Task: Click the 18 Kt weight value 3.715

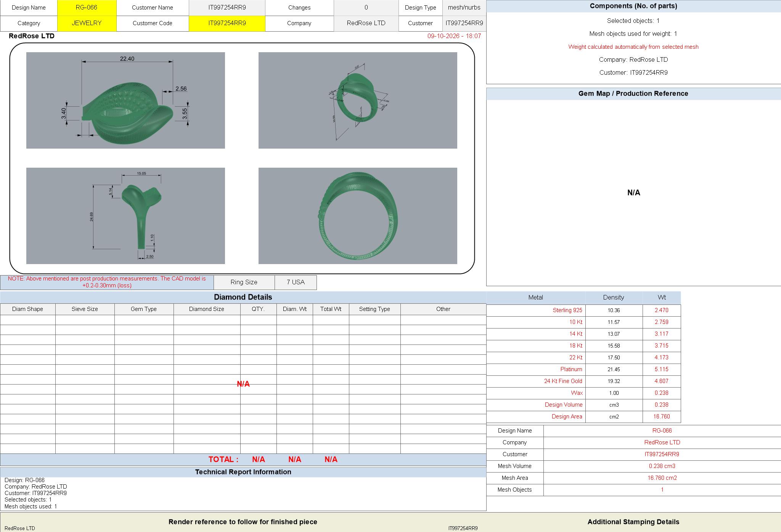Action: click(x=662, y=346)
